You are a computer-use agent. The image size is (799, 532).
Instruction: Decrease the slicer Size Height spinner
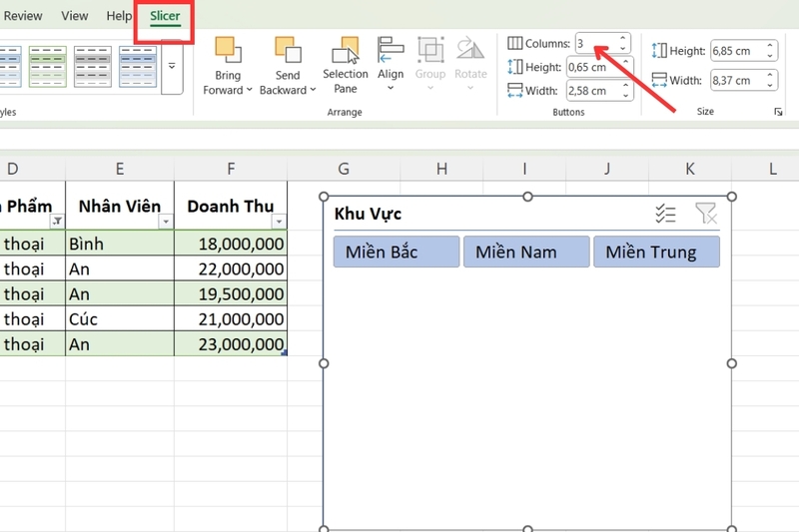click(x=770, y=56)
